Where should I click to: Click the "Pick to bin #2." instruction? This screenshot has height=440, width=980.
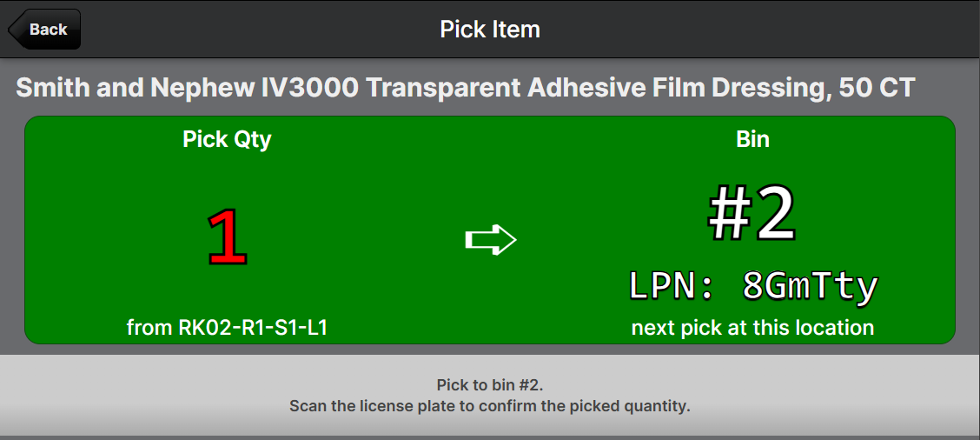click(x=490, y=384)
